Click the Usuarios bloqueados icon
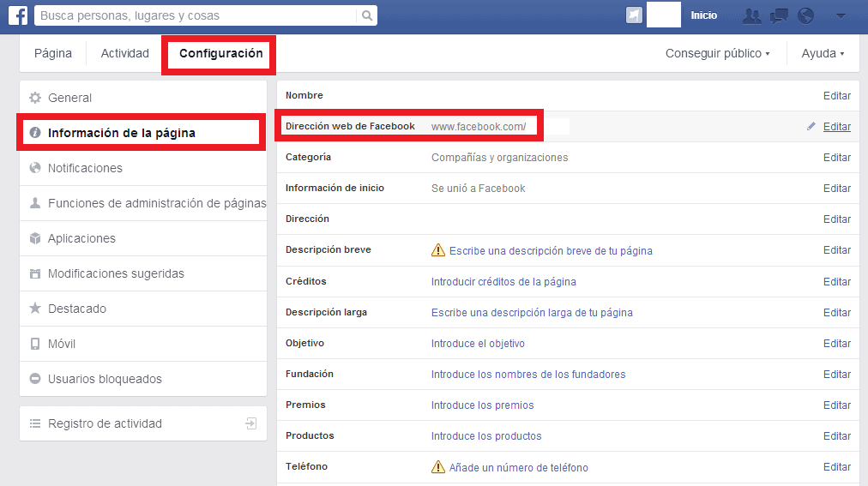The width and height of the screenshot is (868, 486). 35,379
